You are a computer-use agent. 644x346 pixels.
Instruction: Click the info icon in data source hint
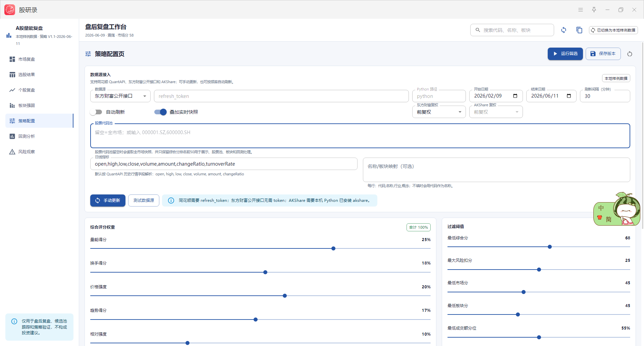pyautogui.click(x=171, y=200)
